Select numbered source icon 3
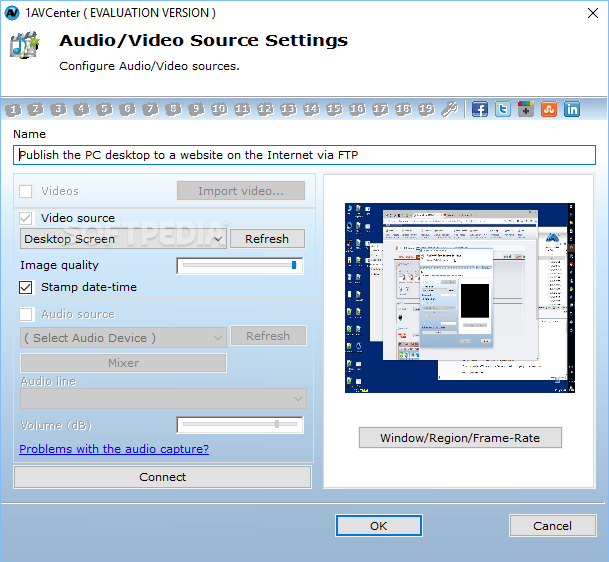The image size is (609, 562). tap(59, 110)
